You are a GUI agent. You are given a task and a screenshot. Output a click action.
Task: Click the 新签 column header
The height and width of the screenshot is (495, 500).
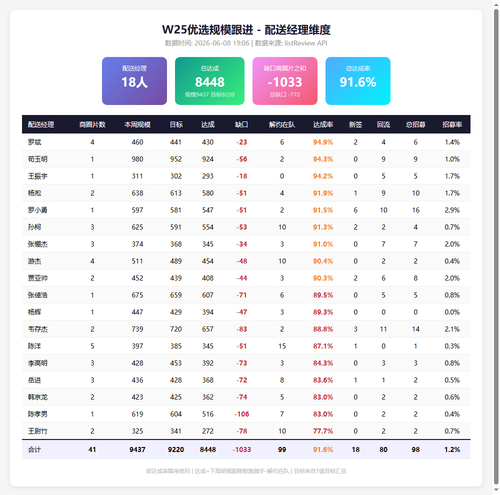[356, 125]
